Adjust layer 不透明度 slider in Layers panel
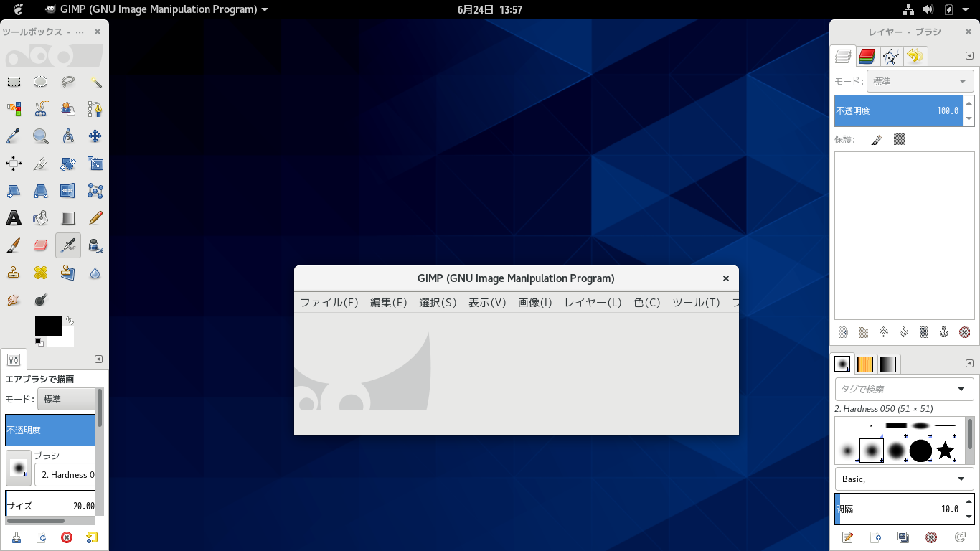The height and width of the screenshot is (551, 980). tap(898, 110)
